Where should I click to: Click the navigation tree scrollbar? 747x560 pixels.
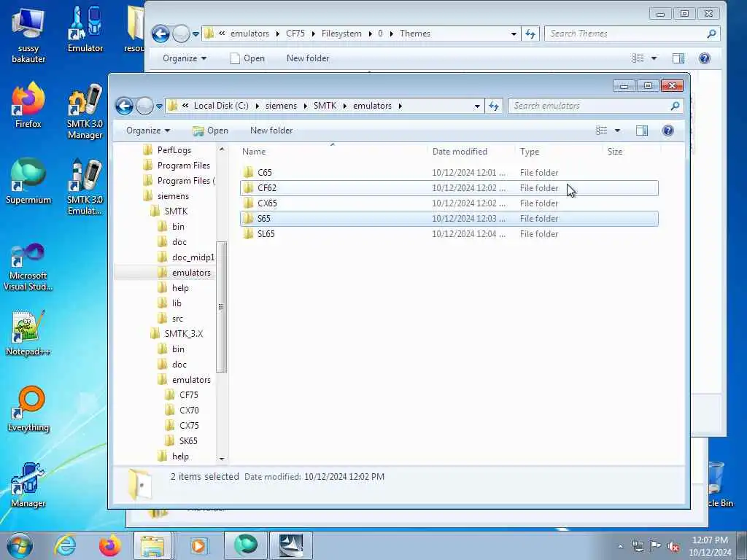coord(221,307)
